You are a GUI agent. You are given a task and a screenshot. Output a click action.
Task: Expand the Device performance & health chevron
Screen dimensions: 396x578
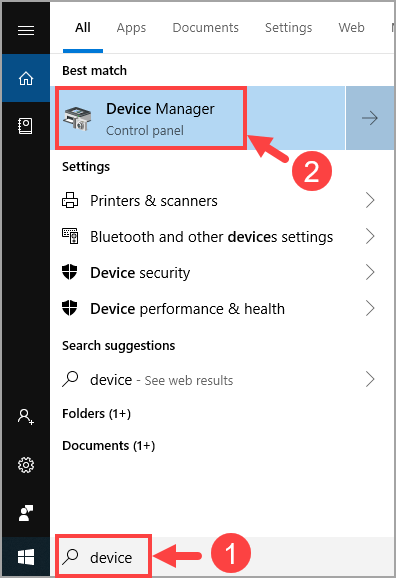pyautogui.click(x=370, y=308)
